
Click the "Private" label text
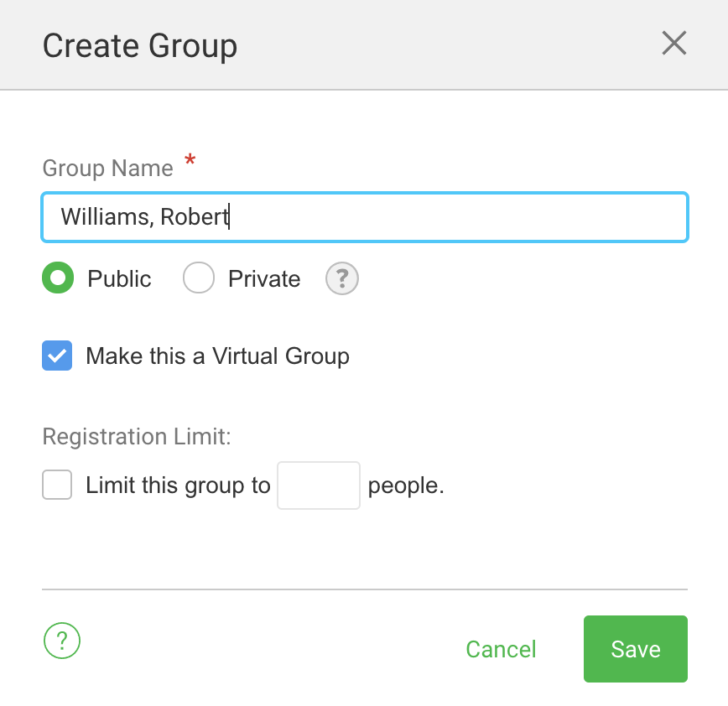click(264, 279)
